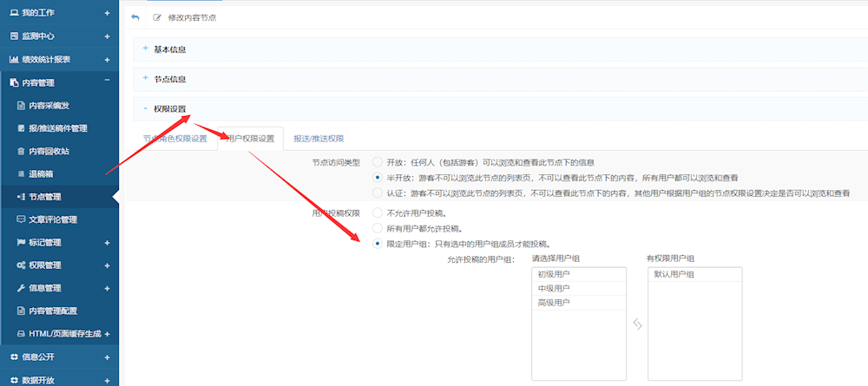Click the icon beside 信息公开

[15, 357]
